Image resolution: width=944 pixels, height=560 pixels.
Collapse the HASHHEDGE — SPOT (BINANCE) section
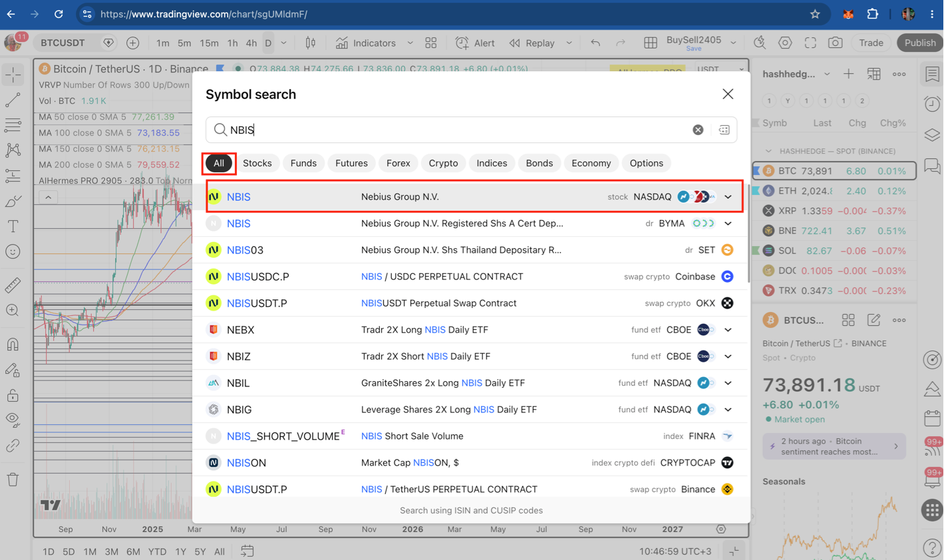coord(768,151)
